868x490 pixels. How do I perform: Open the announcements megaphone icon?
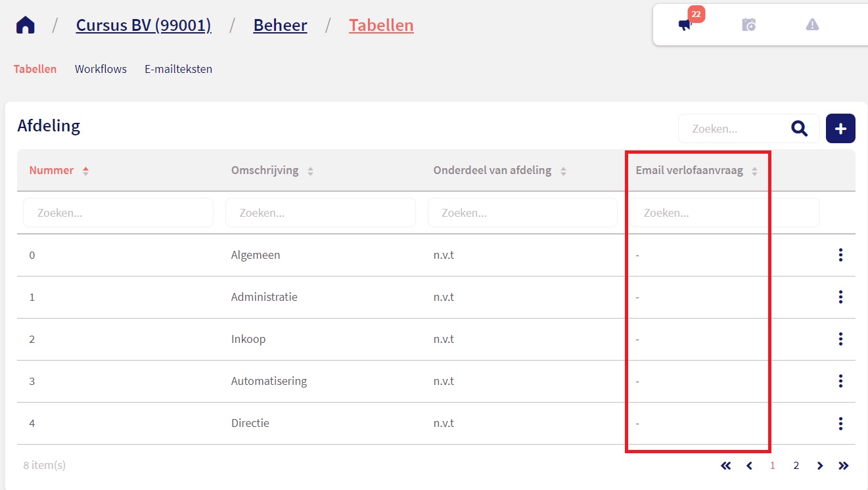[685, 25]
